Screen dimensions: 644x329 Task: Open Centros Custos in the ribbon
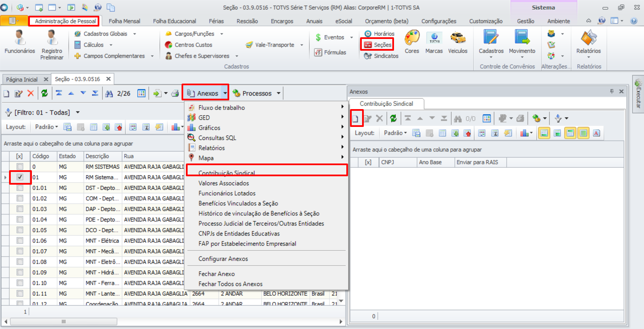click(x=189, y=45)
